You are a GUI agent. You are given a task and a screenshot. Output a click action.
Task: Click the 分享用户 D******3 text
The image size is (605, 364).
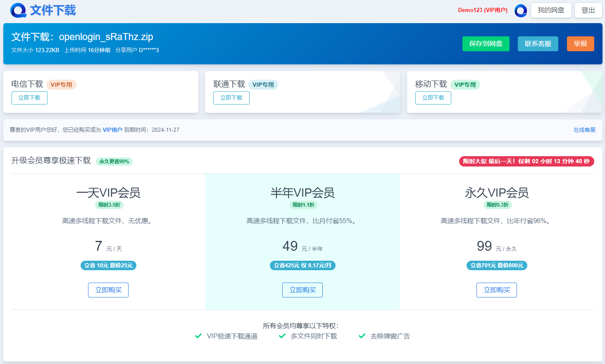pos(137,50)
